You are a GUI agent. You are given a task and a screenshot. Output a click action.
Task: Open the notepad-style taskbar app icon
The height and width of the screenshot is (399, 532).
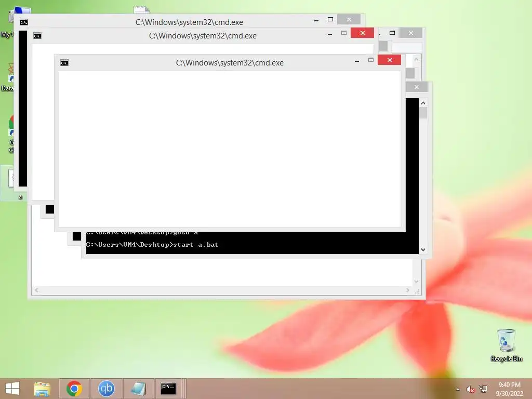tap(138, 389)
